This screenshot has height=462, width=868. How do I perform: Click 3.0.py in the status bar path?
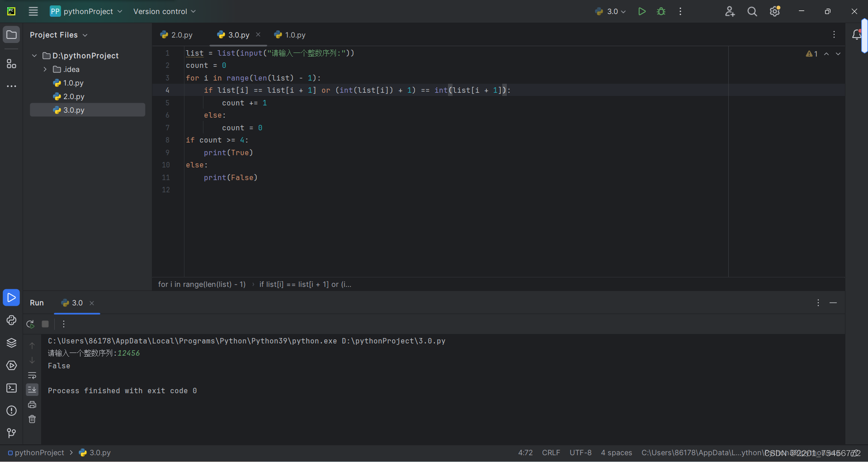(95, 452)
